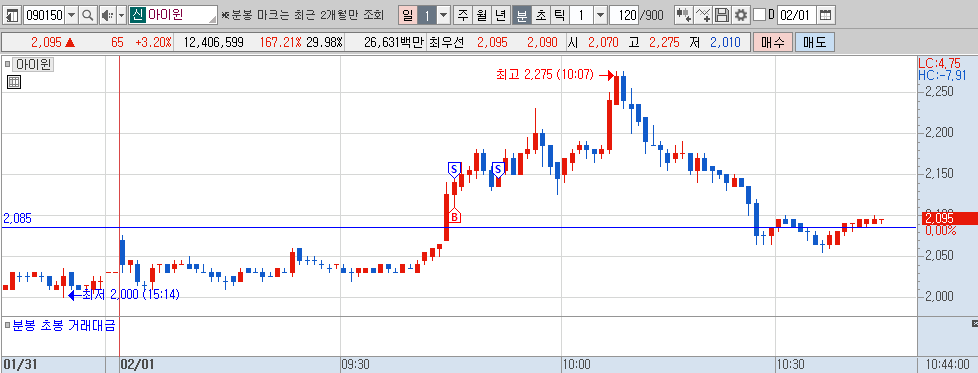Click the 아이윈 chart legend label
978x373 pixels.
34,64
